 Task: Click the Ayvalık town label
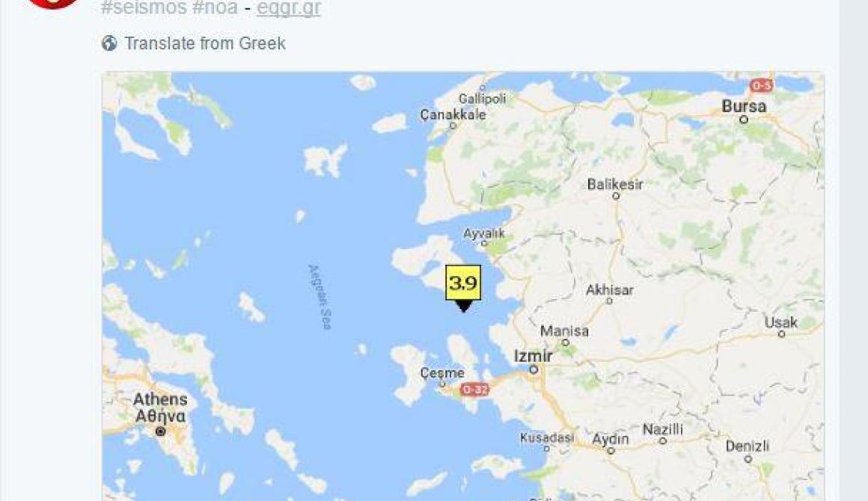tap(484, 233)
